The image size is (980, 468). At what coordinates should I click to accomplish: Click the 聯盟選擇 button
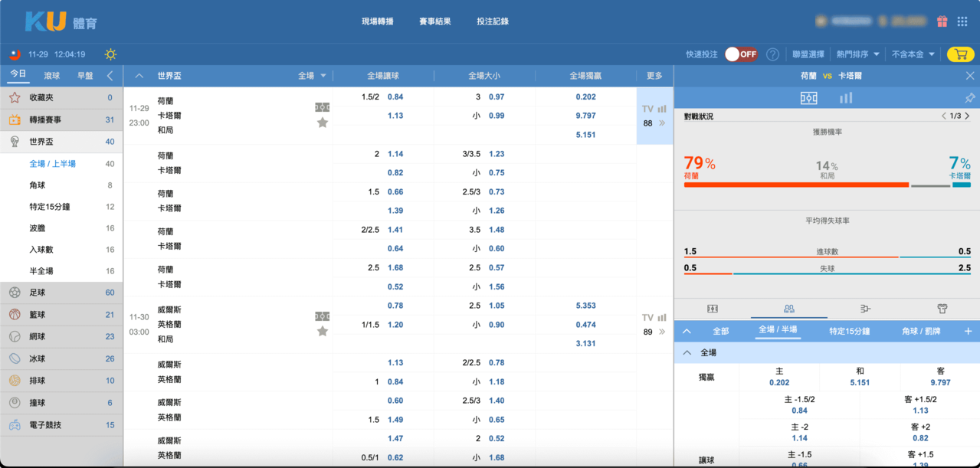[x=808, y=54]
